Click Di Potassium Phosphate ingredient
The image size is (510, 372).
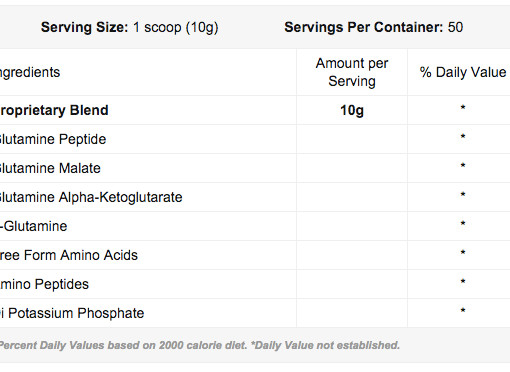(x=72, y=313)
